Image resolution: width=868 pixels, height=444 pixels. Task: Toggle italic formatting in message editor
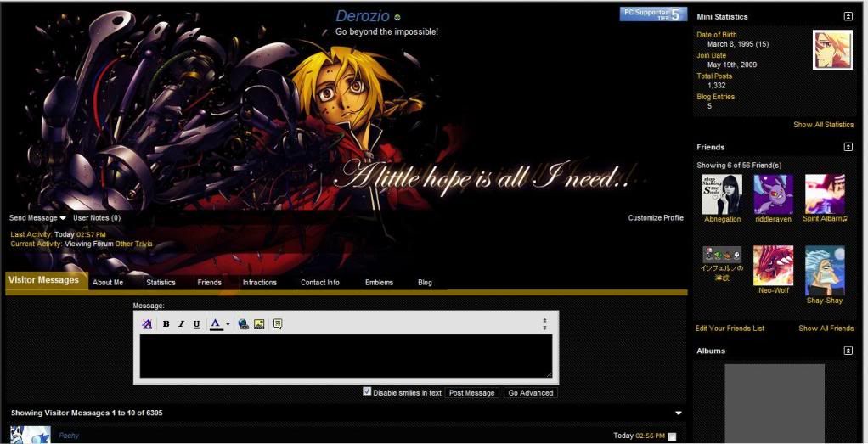[x=181, y=324]
